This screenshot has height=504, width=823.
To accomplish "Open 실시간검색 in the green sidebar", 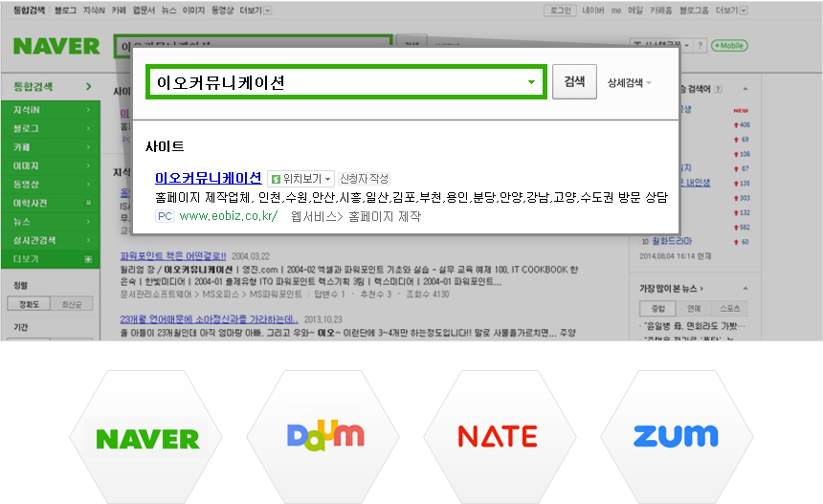I will coord(51,240).
